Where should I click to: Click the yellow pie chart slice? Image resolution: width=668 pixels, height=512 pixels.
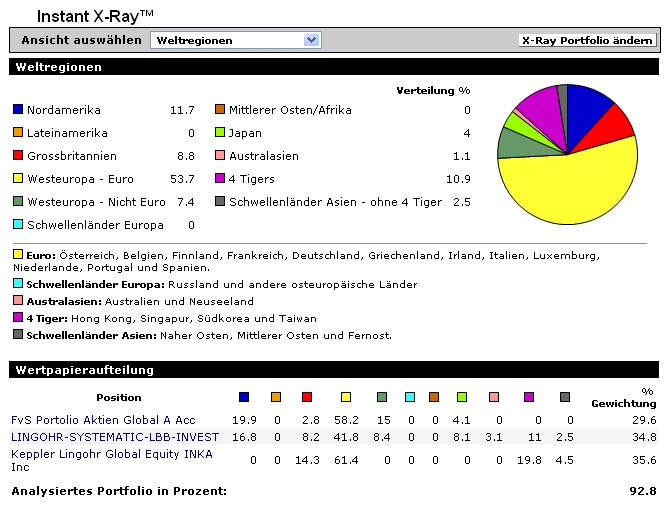571,187
